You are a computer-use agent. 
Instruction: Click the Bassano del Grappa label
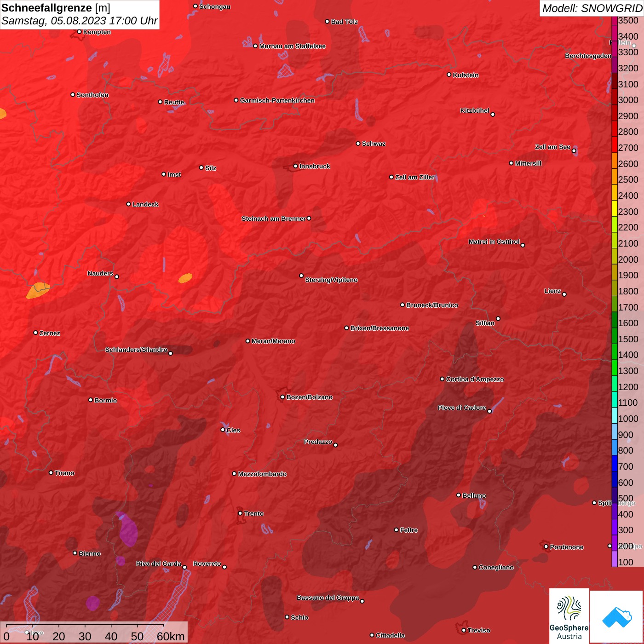tap(328, 598)
